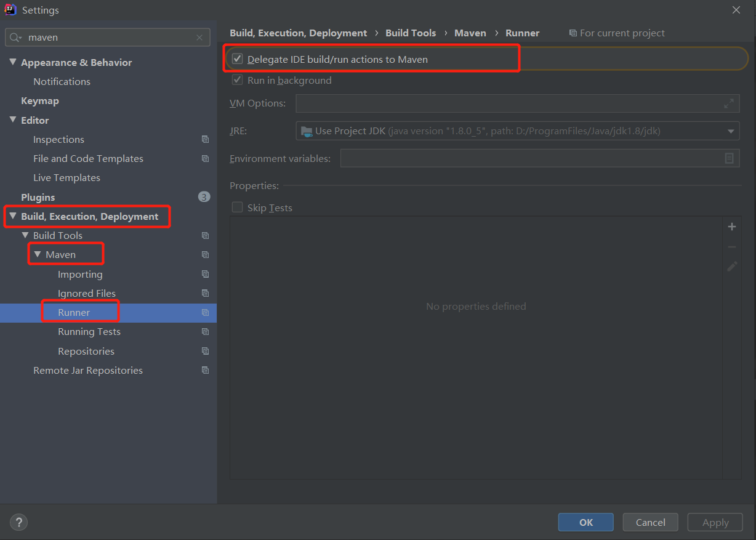
Task: Toggle Delegate IDE build/run actions to Maven
Action: tap(238, 59)
